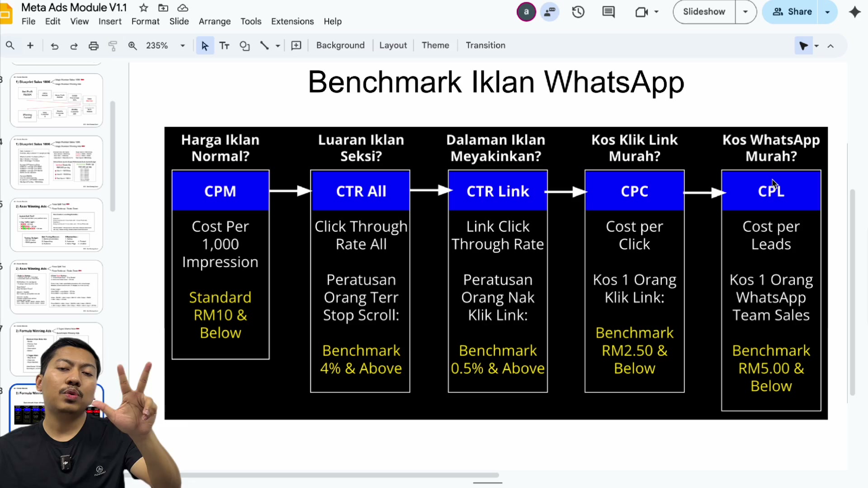Check the cloud save status icon

pyautogui.click(x=183, y=8)
